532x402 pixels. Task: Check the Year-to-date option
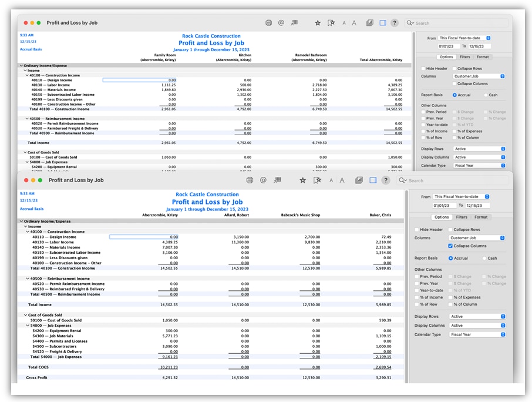416,290
